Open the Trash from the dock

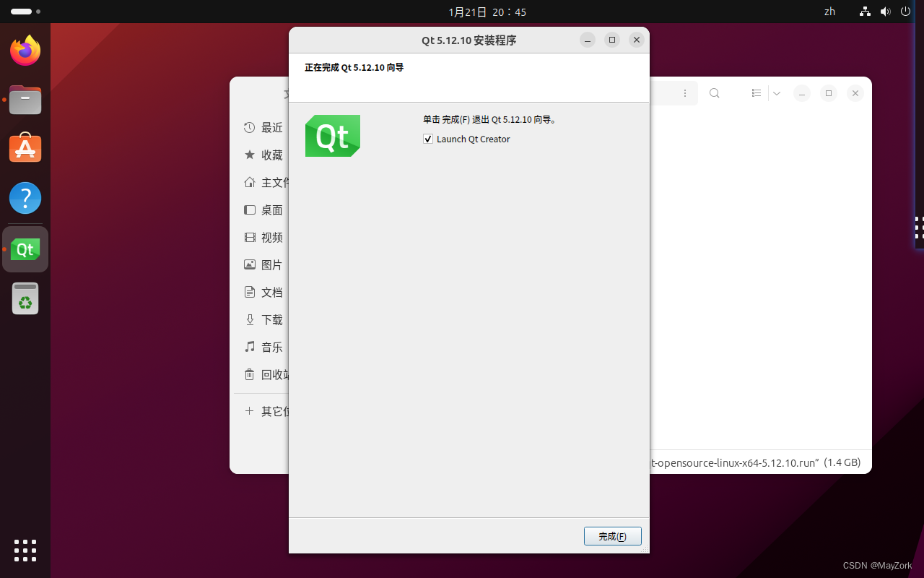(x=25, y=298)
